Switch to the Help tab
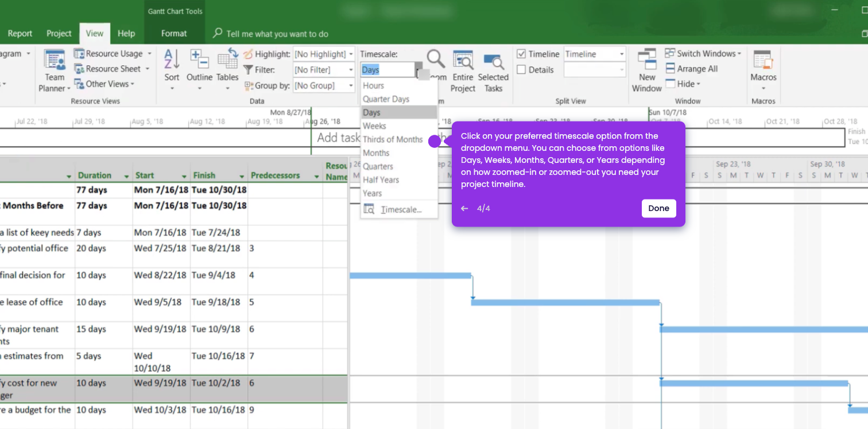Viewport: 868px width, 429px height. (126, 33)
